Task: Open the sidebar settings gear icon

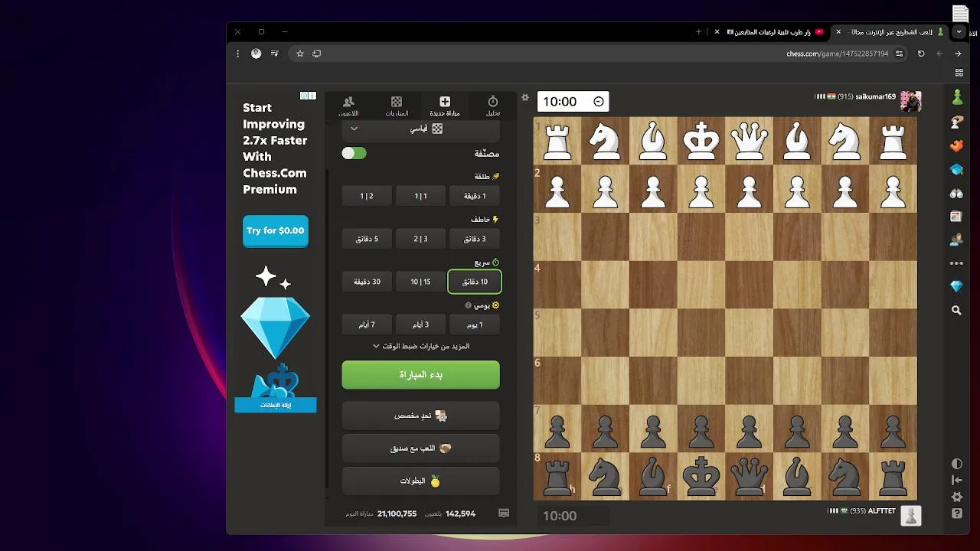Action: click(x=957, y=497)
